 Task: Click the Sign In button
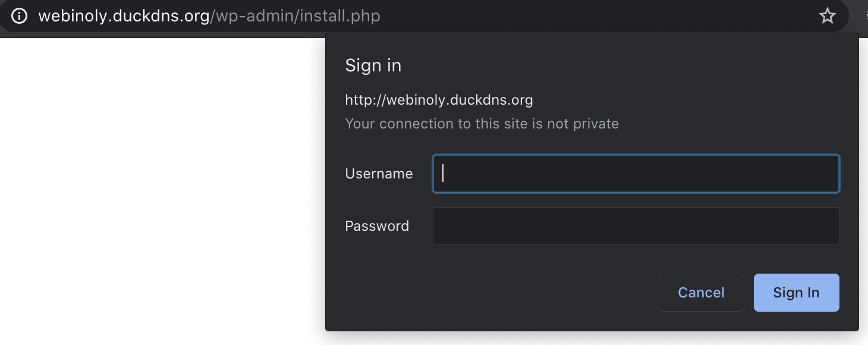(796, 293)
